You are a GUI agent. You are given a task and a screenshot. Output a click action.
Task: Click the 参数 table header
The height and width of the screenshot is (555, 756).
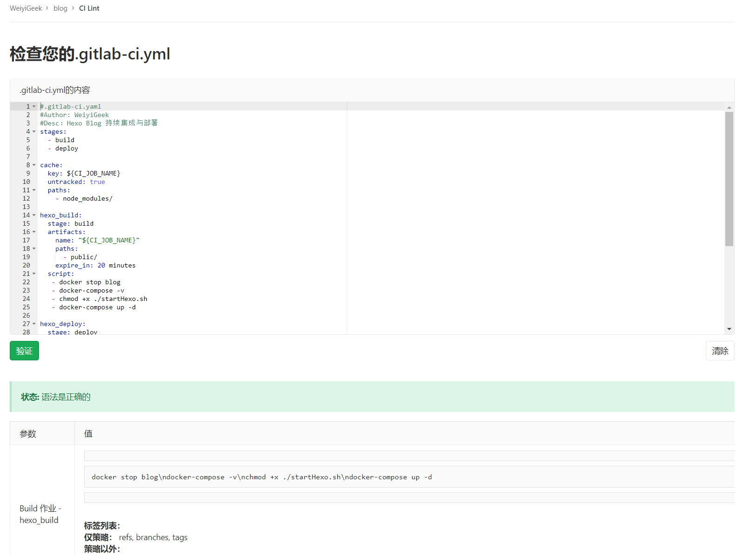coord(28,433)
